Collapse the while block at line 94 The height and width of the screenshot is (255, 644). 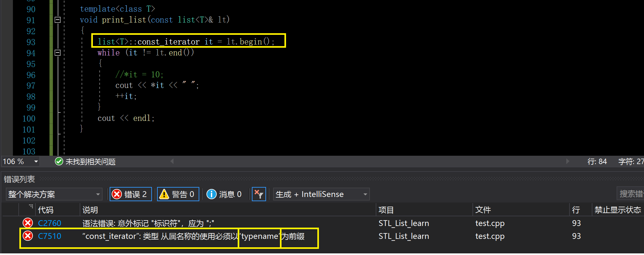click(x=58, y=53)
